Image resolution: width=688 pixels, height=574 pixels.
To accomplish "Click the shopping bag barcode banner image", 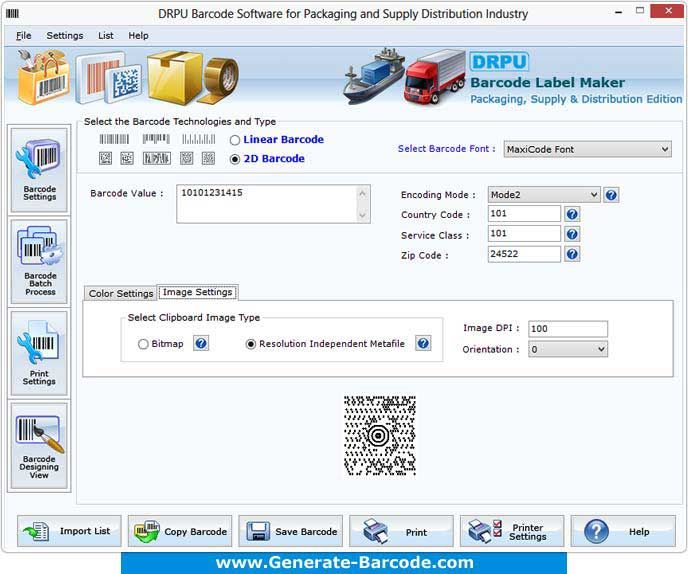I will 43,77.
